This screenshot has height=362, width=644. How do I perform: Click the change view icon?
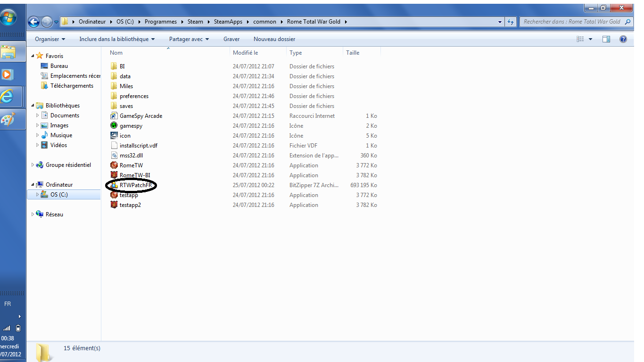(581, 39)
